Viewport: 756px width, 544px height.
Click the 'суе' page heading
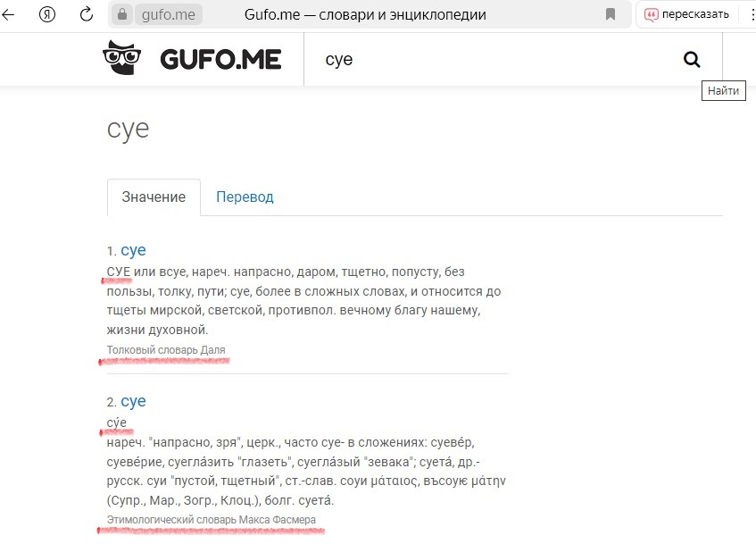(x=129, y=129)
